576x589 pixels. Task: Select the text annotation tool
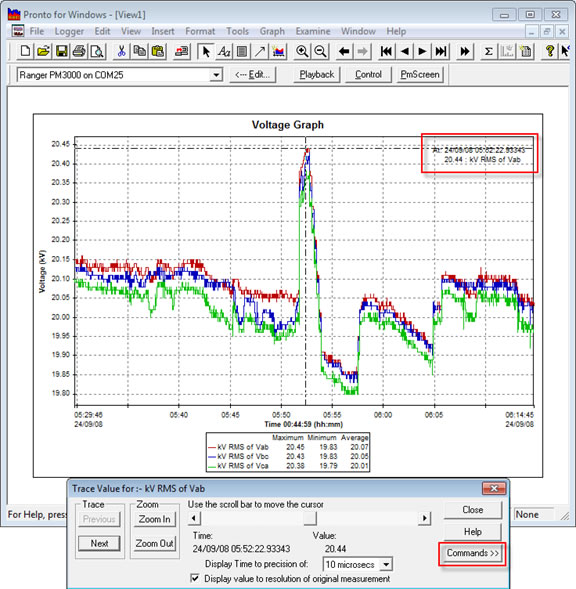[224, 51]
